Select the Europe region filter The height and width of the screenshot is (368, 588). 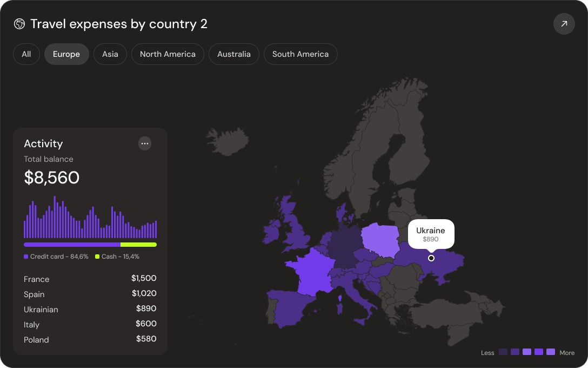click(x=66, y=54)
